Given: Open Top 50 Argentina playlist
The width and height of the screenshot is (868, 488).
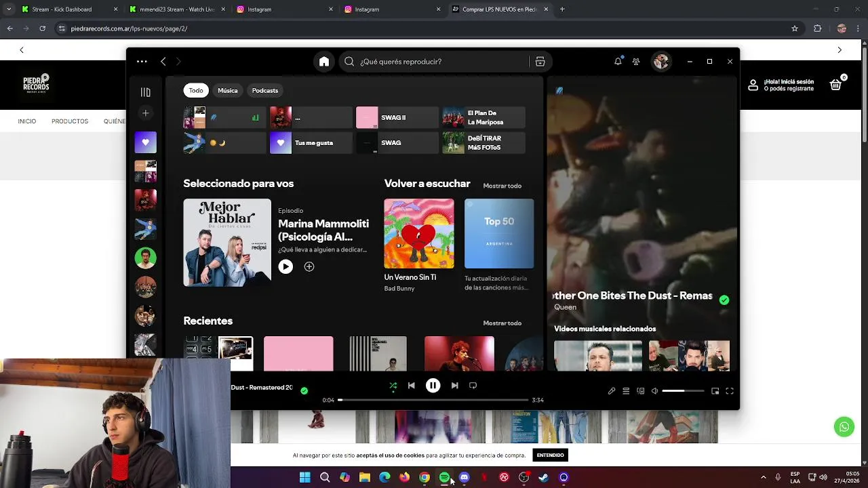Looking at the screenshot, I should pos(499,234).
